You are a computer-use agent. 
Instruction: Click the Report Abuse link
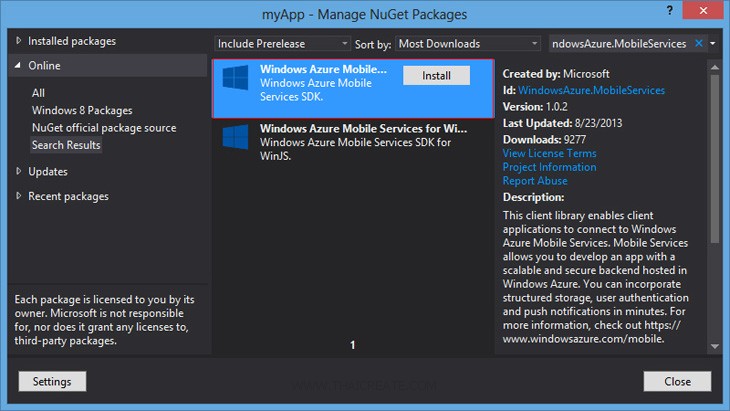point(535,181)
